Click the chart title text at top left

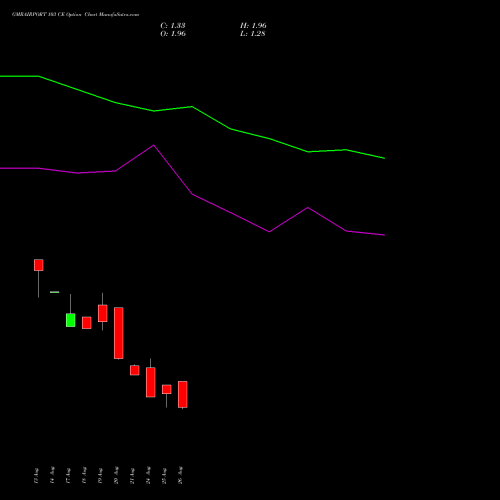click(x=75, y=15)
